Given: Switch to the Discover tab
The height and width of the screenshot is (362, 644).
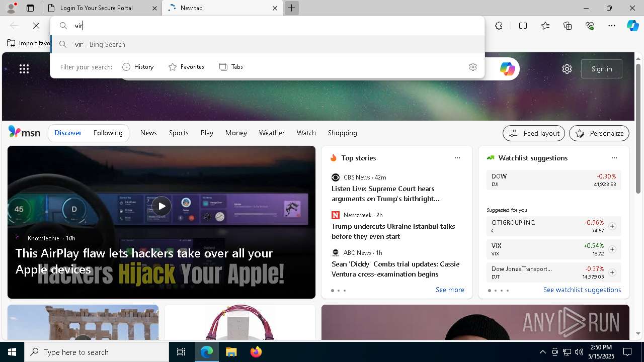Looking at the screenshot, I should [68, 133].
